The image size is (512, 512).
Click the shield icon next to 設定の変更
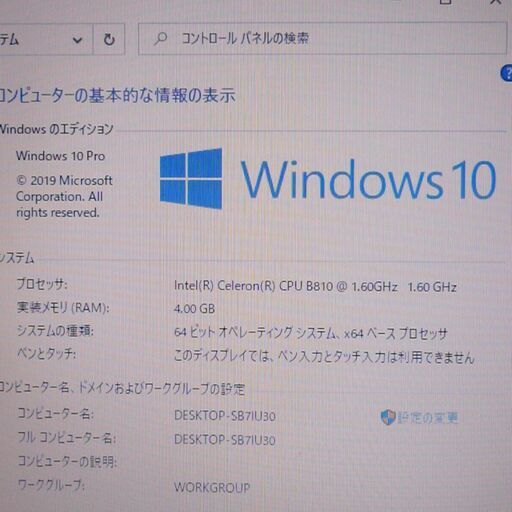388,417
